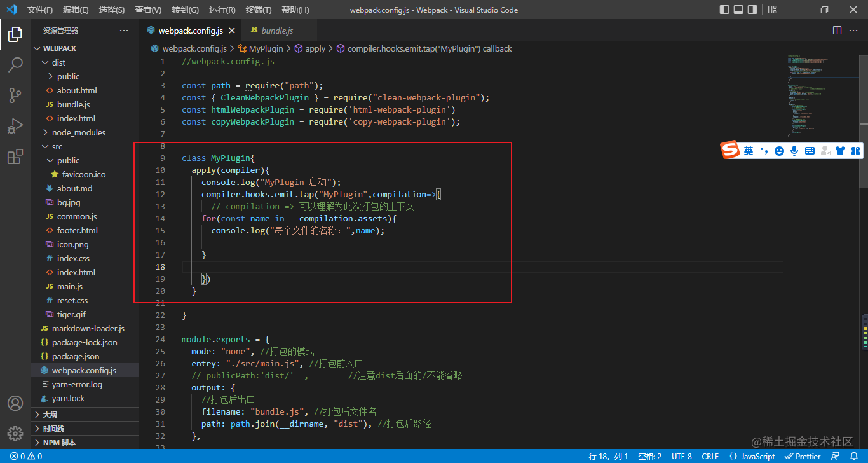Close the webpack.config.js tab

point(232,31)
